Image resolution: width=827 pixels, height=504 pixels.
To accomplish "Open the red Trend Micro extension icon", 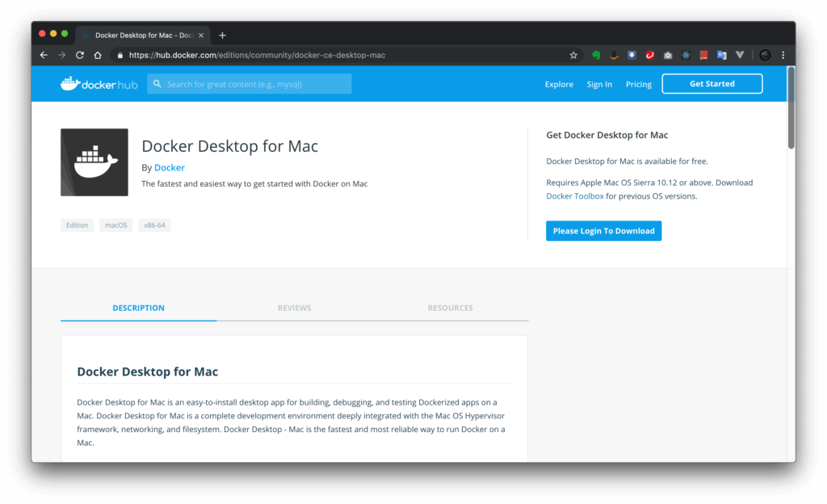I will (650, 55).
